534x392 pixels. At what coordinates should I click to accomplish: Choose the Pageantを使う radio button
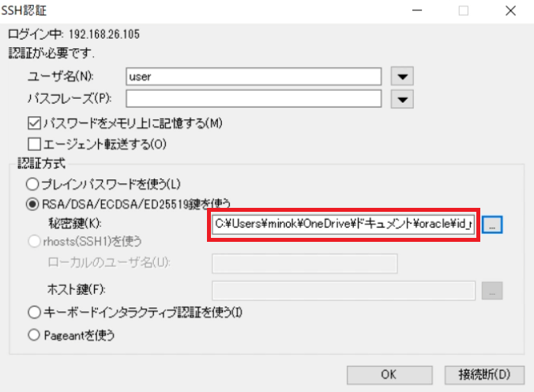(x=32, y=335)
